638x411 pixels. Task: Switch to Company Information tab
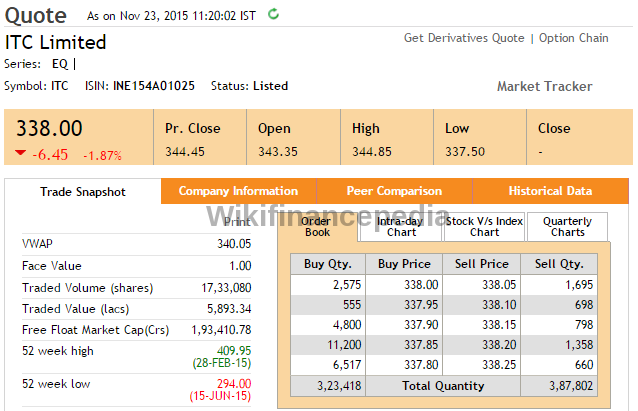tap(238, 191)
